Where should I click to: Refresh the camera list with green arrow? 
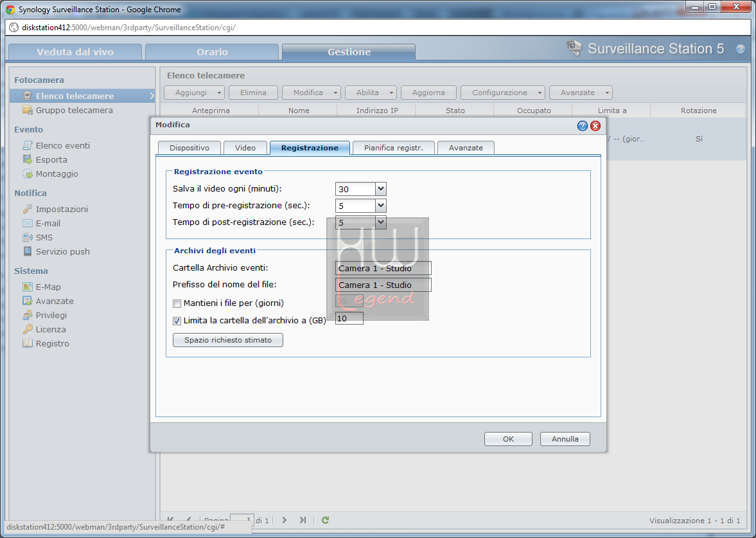[x=326, y=520]
